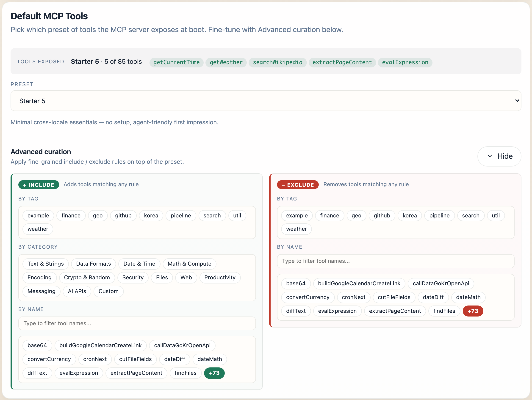Image resolution: width=532 pixels, height=400 pixels.
Task: Select Text & Strings category chip
Action: [45, 264]
